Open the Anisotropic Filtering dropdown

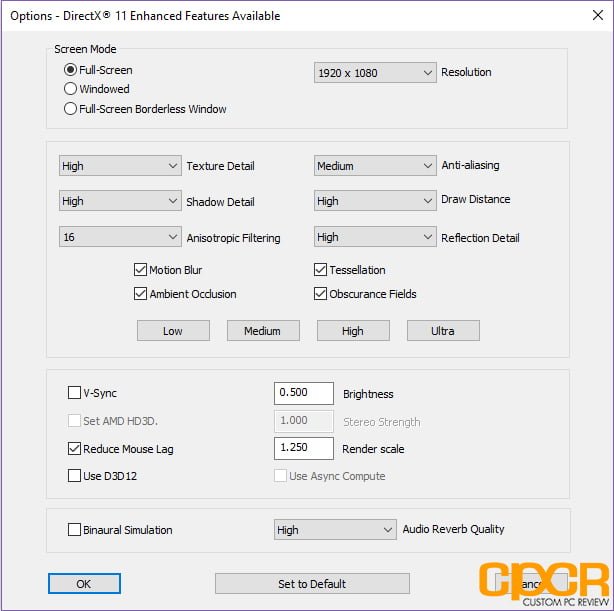[x=120, y=237]
